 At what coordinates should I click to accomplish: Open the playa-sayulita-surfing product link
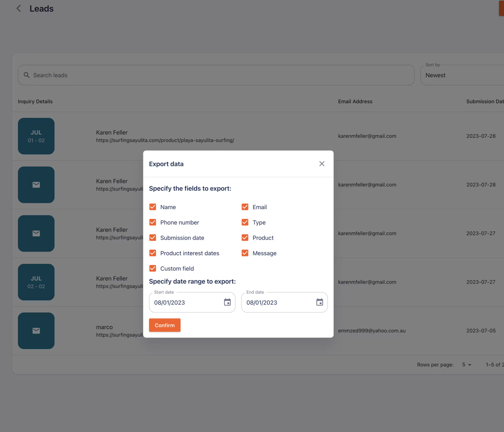click(165, 140)
